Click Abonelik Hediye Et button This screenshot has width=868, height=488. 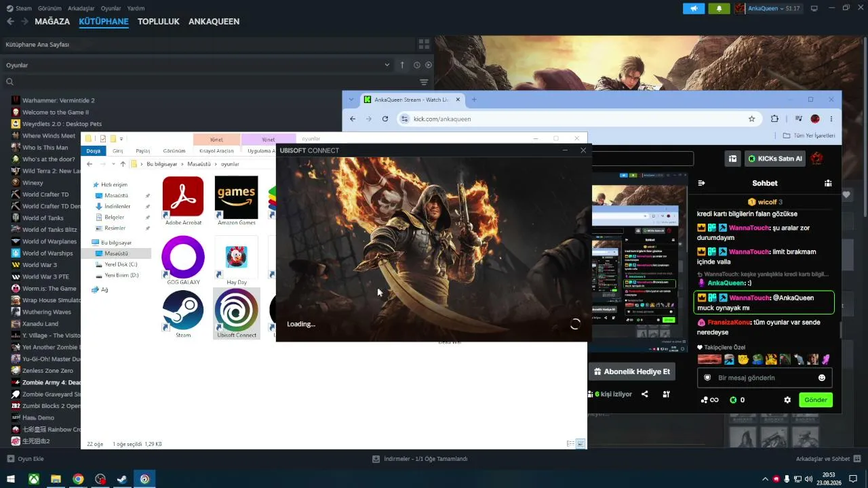tap(632, 371)
